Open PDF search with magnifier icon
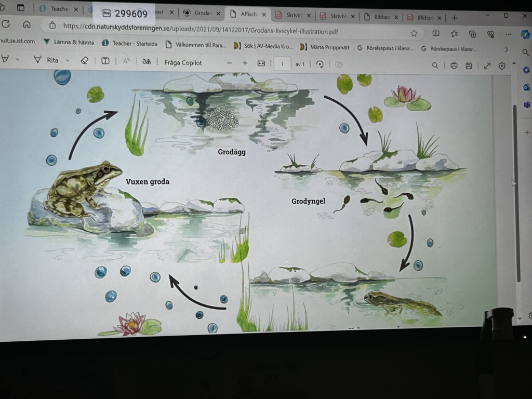532x399 pixels. [435, 65]
